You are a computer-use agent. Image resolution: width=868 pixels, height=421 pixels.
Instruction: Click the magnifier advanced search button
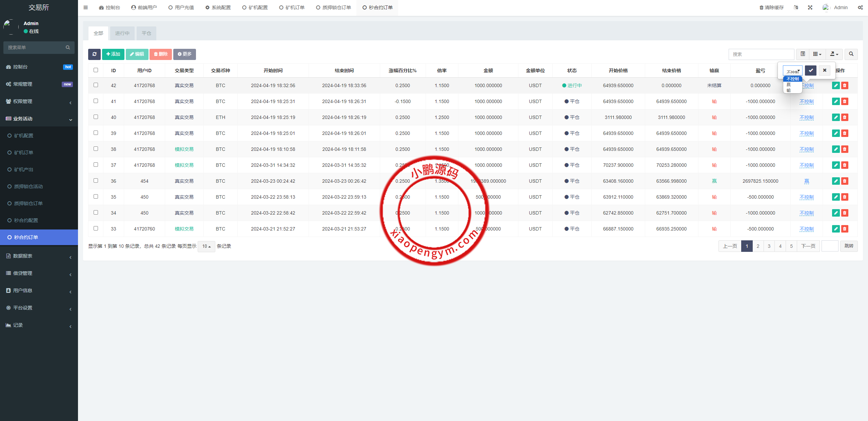[851, 54]
